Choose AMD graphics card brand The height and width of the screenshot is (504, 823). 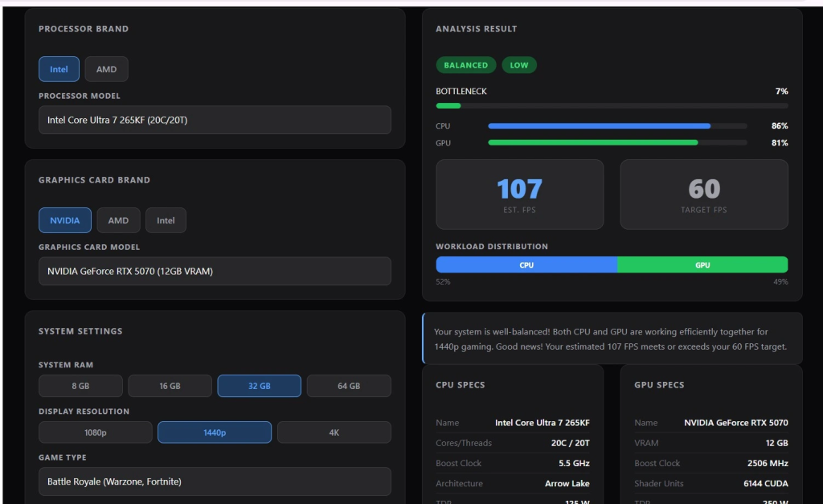tap(118, 220)
